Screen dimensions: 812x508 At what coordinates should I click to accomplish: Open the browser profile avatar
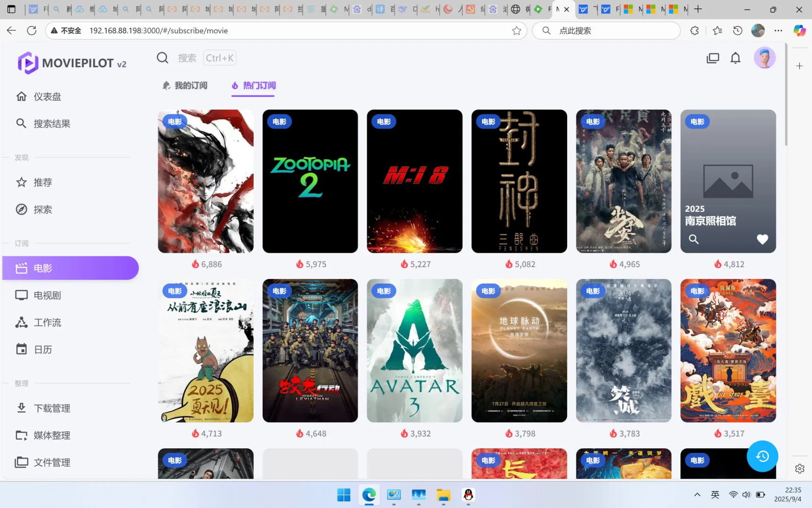(x=758, y=31)
